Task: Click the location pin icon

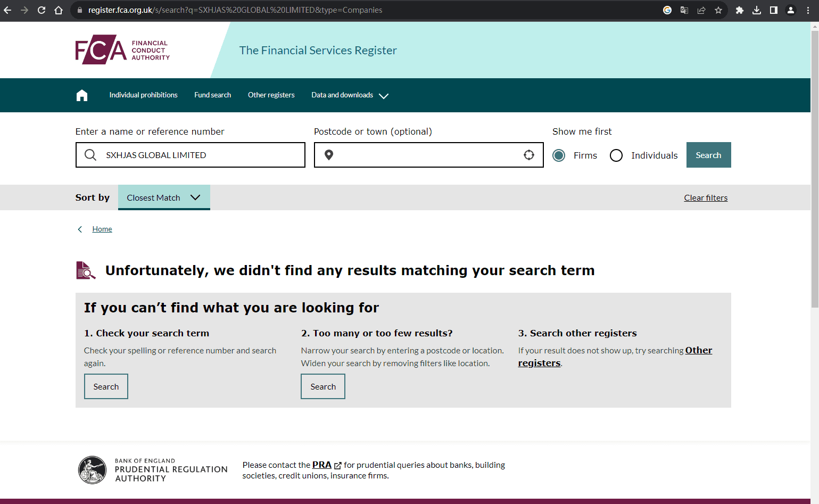Action: 329,155
